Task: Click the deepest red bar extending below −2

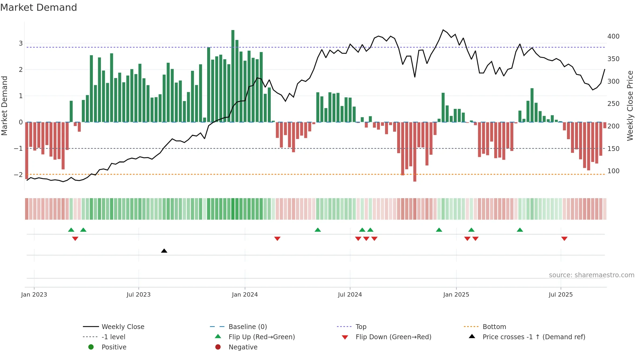Action: click(x=415, y=152)
